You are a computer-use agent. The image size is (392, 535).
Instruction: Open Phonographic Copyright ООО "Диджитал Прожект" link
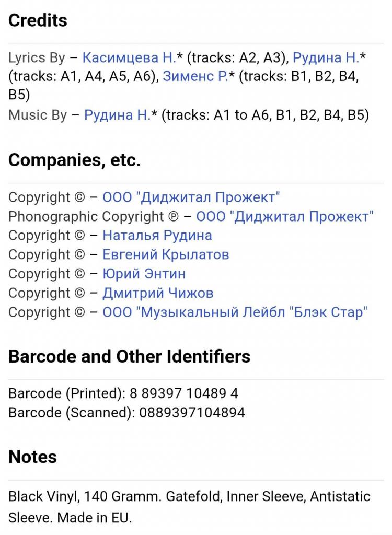[285, 216]
